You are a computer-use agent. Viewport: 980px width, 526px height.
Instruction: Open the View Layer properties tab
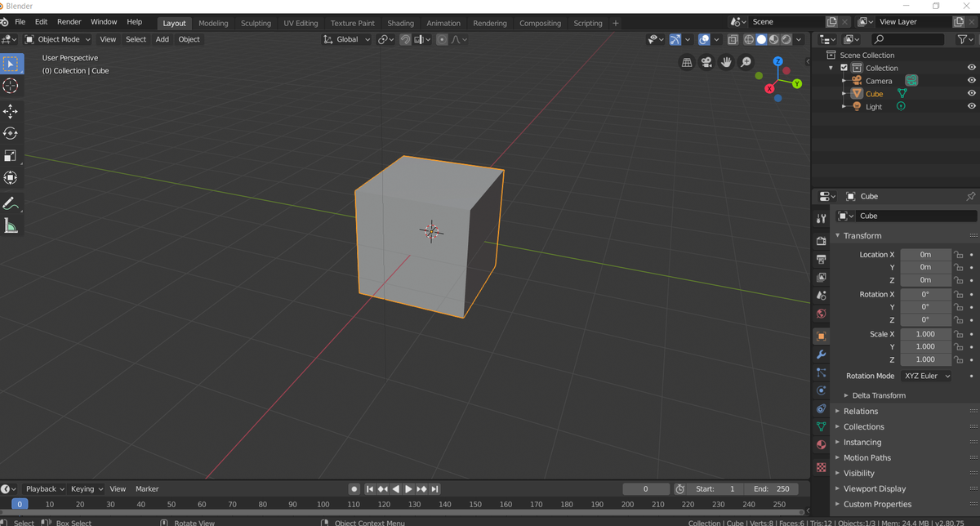pyautogui.click(x=822, y=277)
